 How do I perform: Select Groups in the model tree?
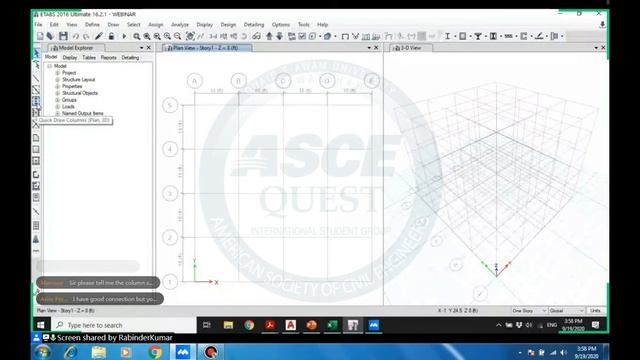(69, 100)
